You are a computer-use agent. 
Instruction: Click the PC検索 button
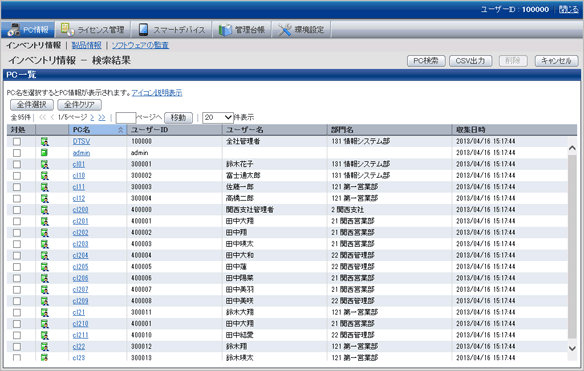pos(426,61)
